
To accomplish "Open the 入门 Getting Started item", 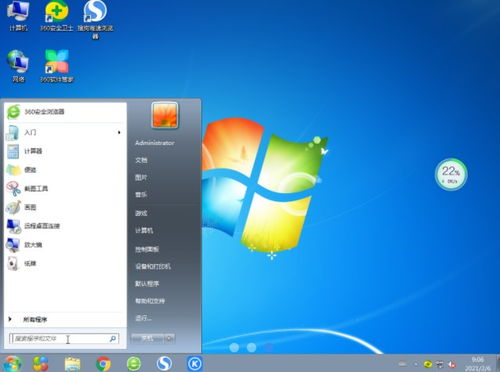I will click(65, 133).
